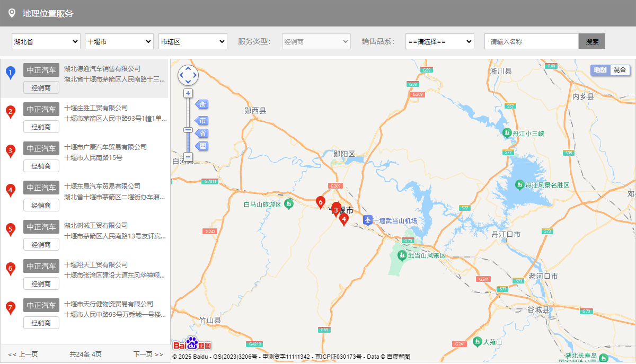Click the red list pin numbered 2
This screenshot has width=636, height=364.
(11, 112)
